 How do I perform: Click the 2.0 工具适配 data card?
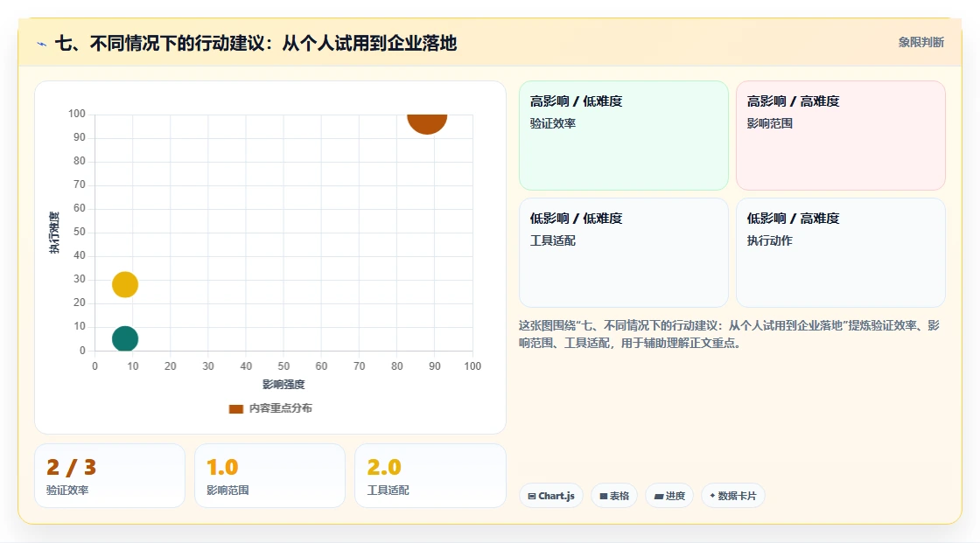pyautogui.click(x=430, y=476)
